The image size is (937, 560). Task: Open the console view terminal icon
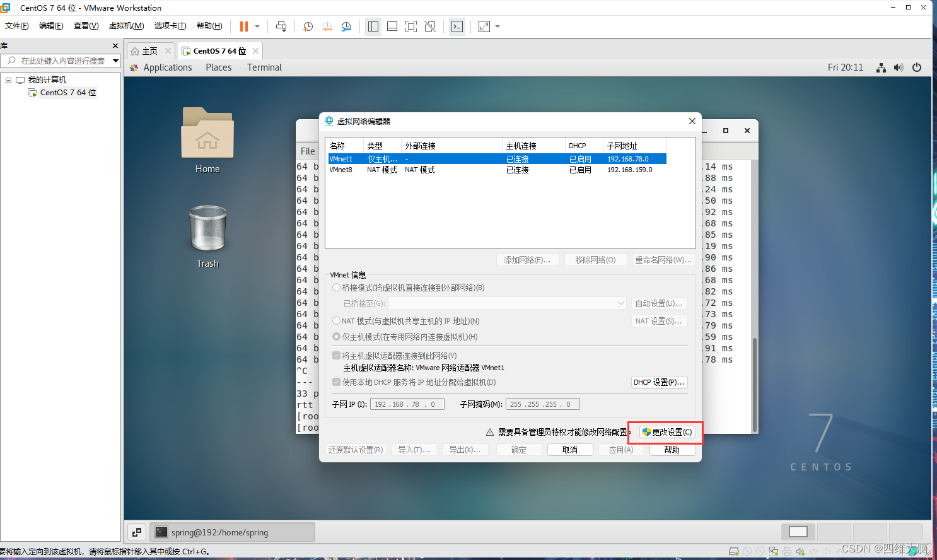[457, 26]
